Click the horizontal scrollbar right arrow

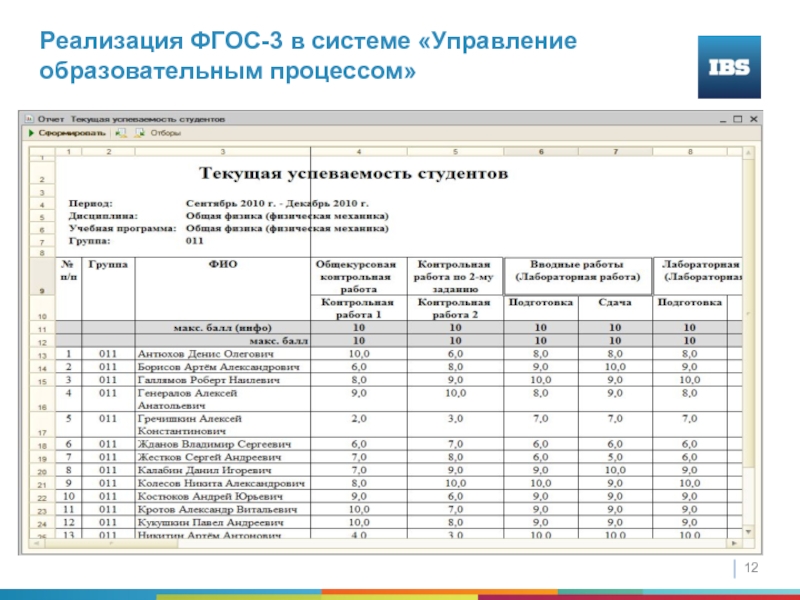pos(734,543)
